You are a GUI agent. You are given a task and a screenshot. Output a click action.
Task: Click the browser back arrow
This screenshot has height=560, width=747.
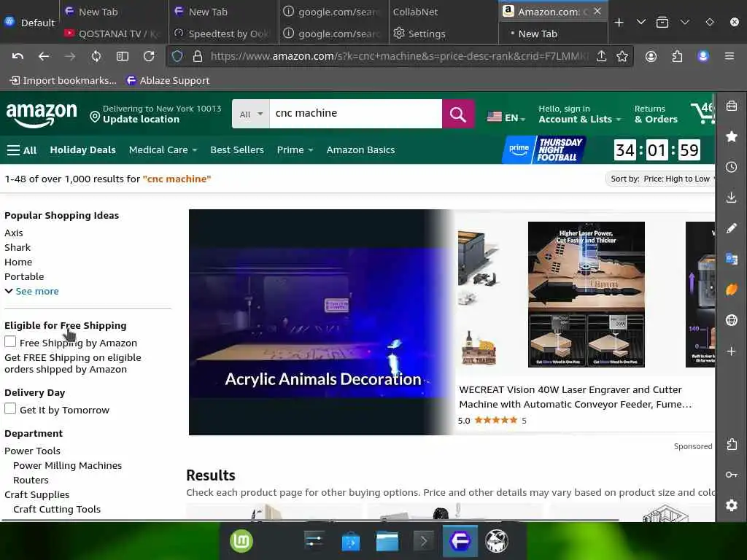tap(44, 57)
